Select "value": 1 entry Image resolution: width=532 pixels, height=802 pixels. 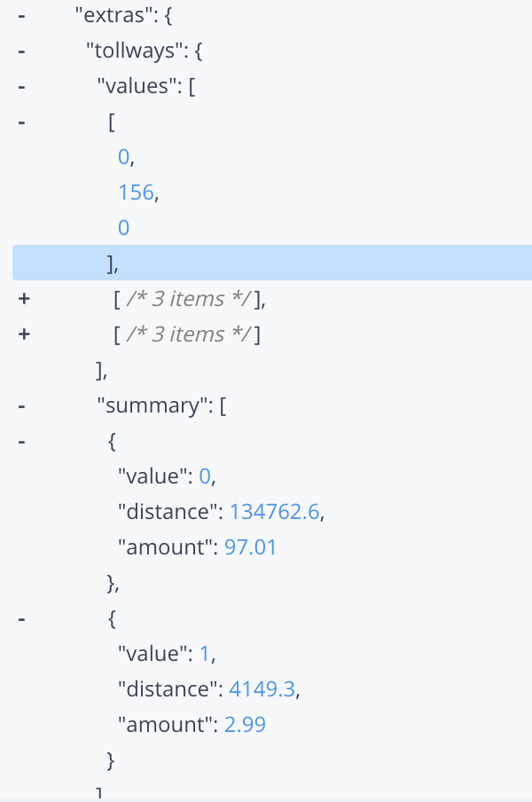coord(167,654)
